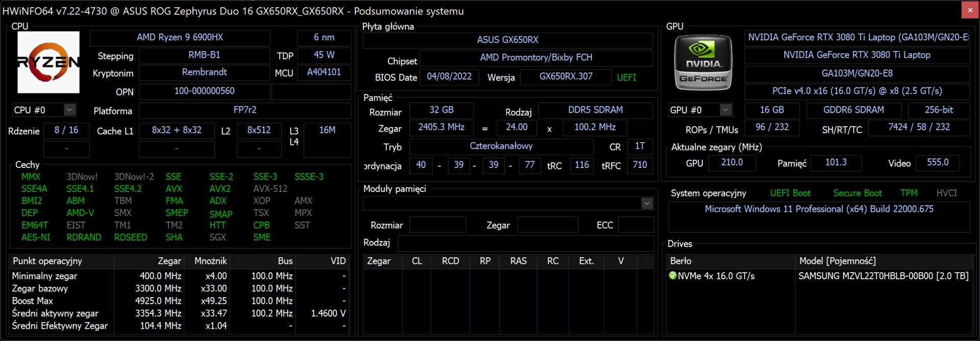Screen dimensions: 980x341
Task: Click the 1T command rate value
Action: [640, 147]
